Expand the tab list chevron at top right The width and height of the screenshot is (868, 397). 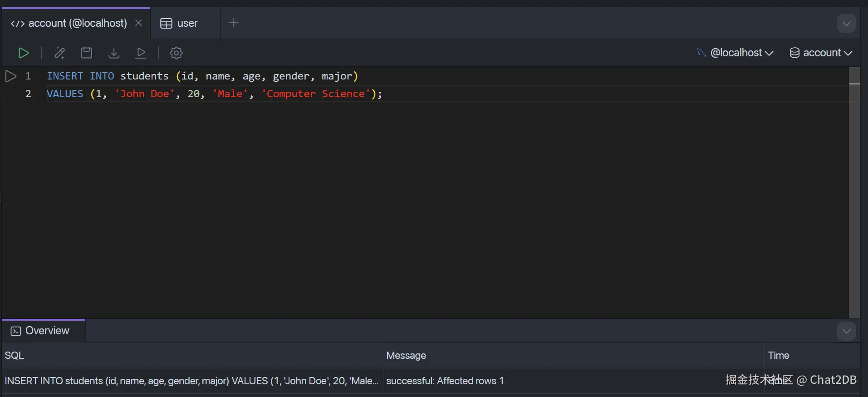coord(846,23)
